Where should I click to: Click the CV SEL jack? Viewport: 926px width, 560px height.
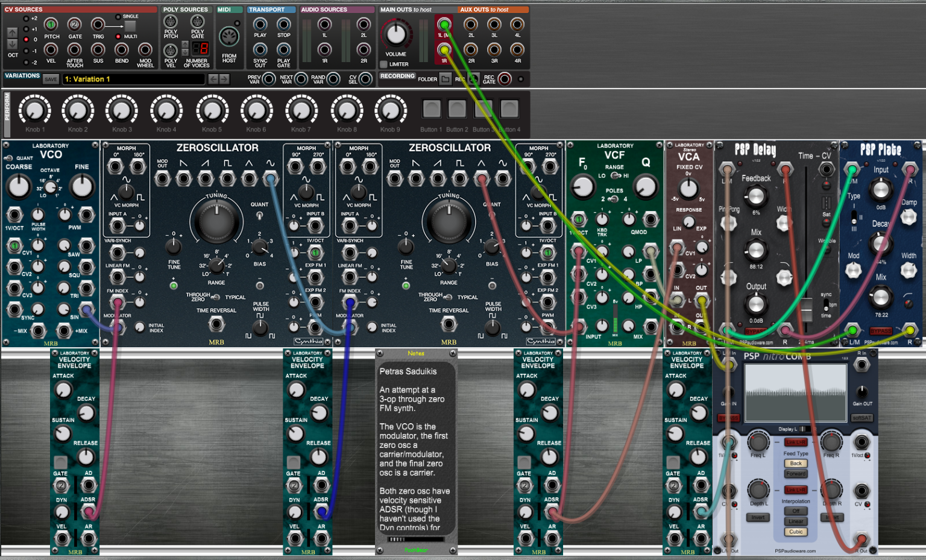click(365, 79)
